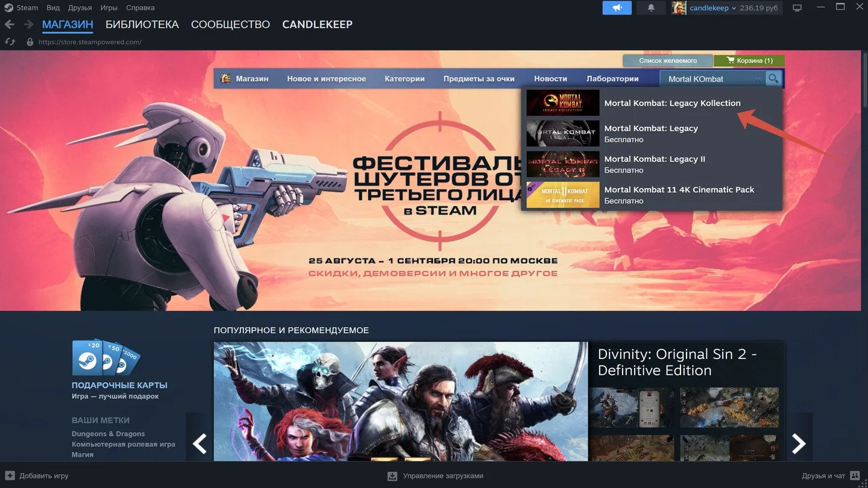Open the ПОДАРОЧНЫЕ КАРТЫ link
Image resolution: width=868 pixels, height=488 pixels.
point(119,385)
